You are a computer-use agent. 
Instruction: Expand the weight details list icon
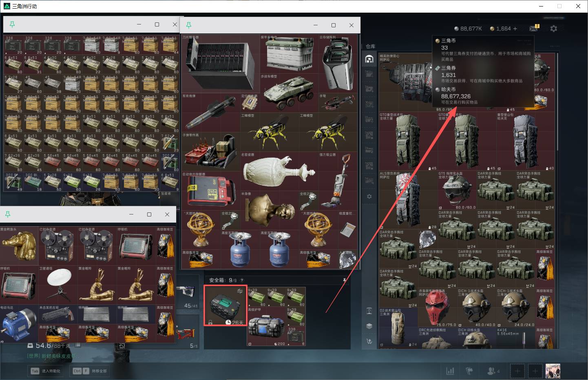coord(77,345)
